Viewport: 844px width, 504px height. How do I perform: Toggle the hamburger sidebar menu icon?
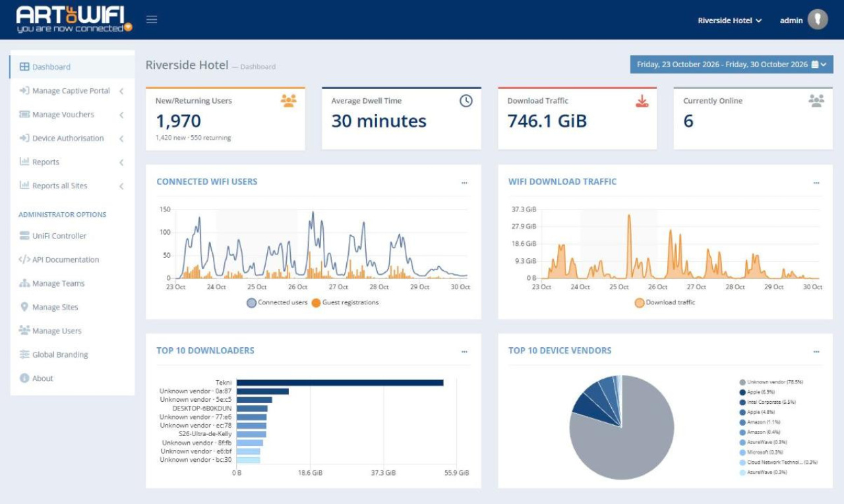[152, 19]
